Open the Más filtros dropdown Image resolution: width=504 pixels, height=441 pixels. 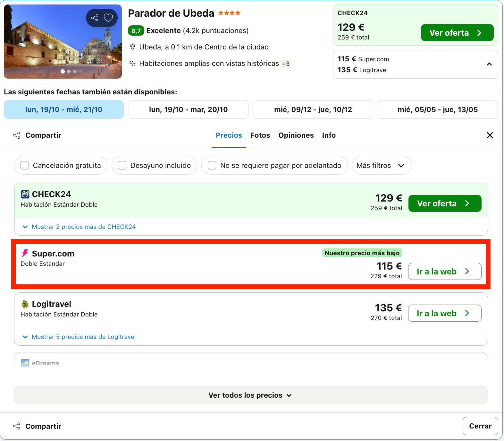tap(382, 165)
